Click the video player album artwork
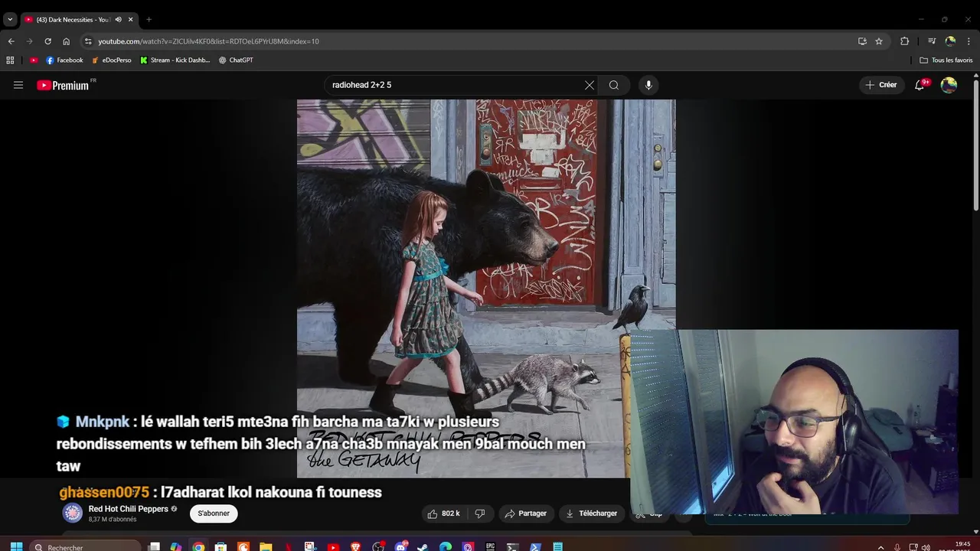The height and width of the screenshot is (551, 980). (486, 289)
